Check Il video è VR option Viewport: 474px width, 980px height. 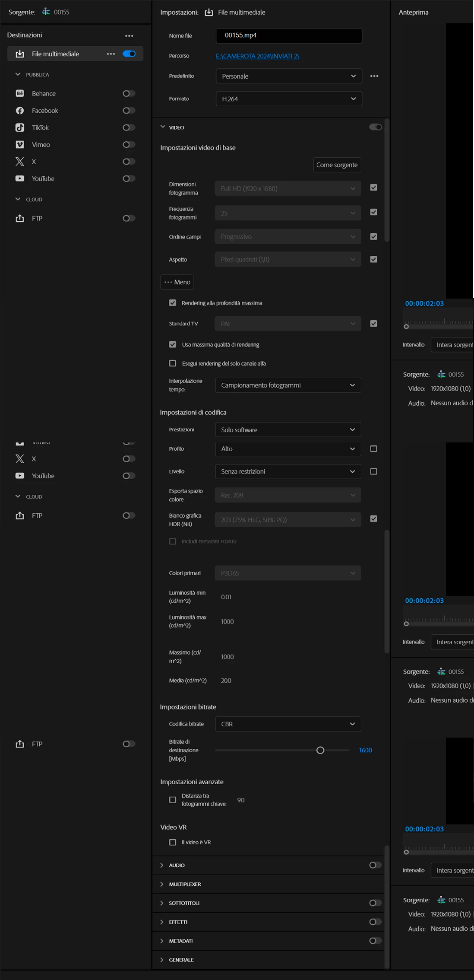click(173, 842)
